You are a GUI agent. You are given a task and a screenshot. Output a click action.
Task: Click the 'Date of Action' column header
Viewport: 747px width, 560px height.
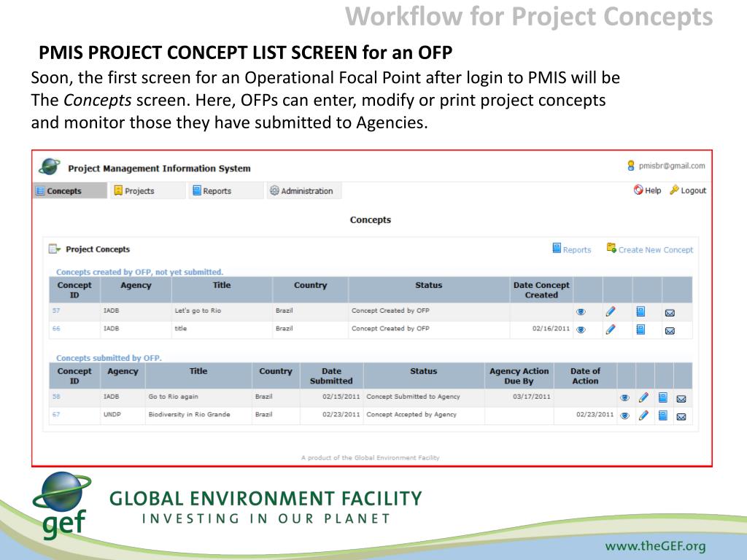pyautogui.click(x=585, y=376)
